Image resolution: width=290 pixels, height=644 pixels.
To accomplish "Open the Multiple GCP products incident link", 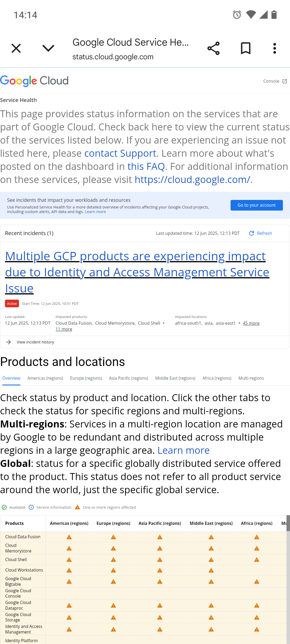I will click(137, 272).
